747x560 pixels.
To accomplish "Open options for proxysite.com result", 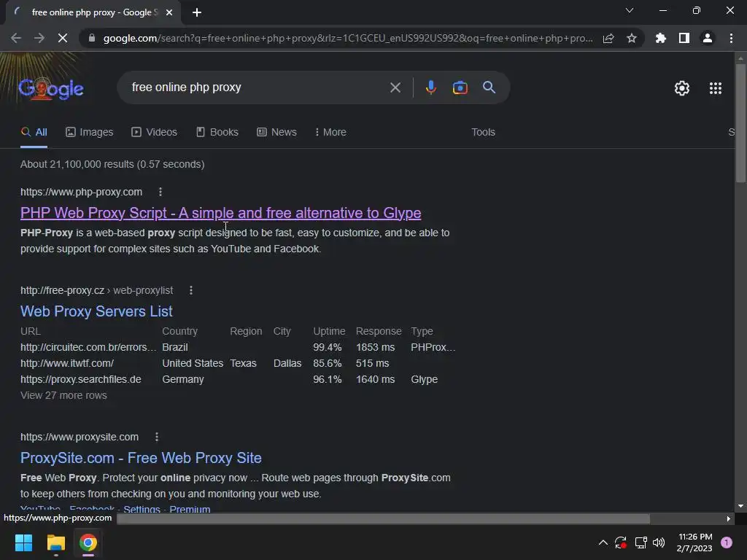I will tap(157, 437).
